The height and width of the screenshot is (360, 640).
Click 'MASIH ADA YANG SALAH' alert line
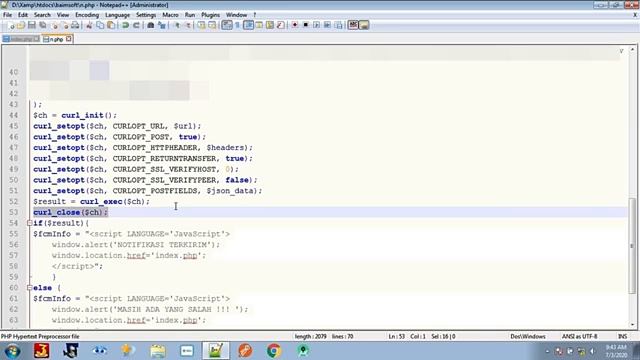[150, 309]
